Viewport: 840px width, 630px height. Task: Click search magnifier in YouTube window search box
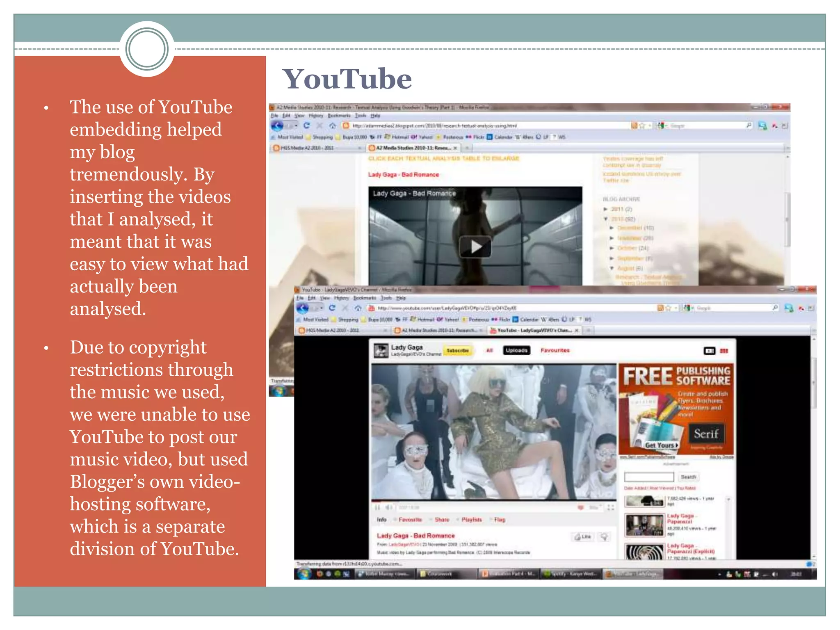(x=775, y=308)
